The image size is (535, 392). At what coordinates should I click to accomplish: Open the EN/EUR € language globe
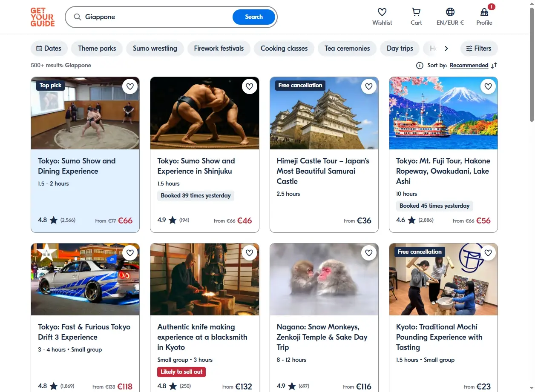pyautogui.click(x=450, y=12)
